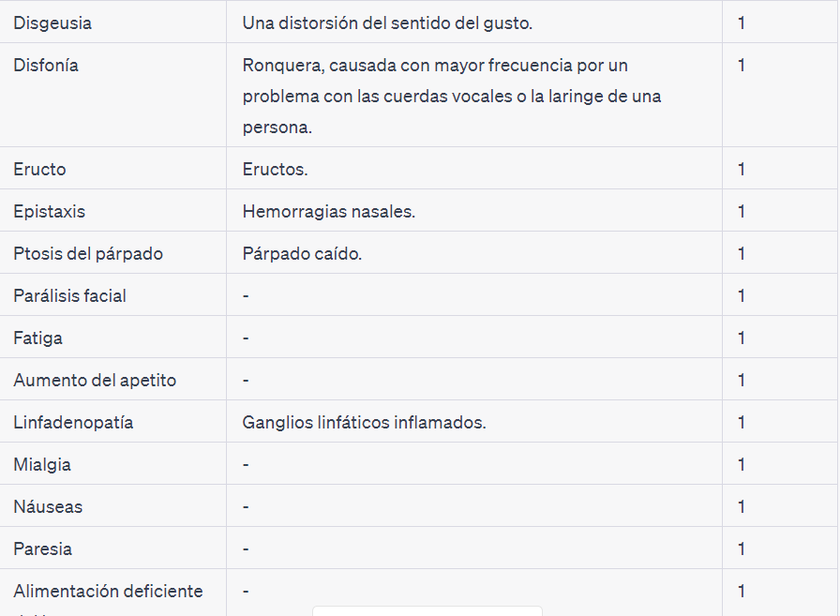Click the 'Párpado caído.' description
Screen dimensions: 840x616
302,254
